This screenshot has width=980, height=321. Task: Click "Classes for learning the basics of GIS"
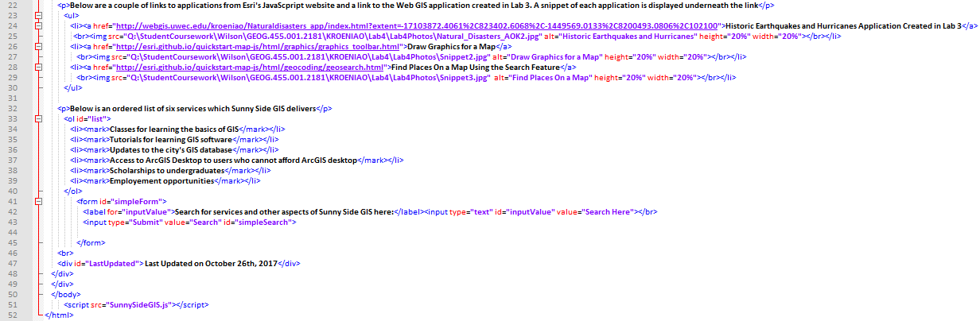[174, 129]
